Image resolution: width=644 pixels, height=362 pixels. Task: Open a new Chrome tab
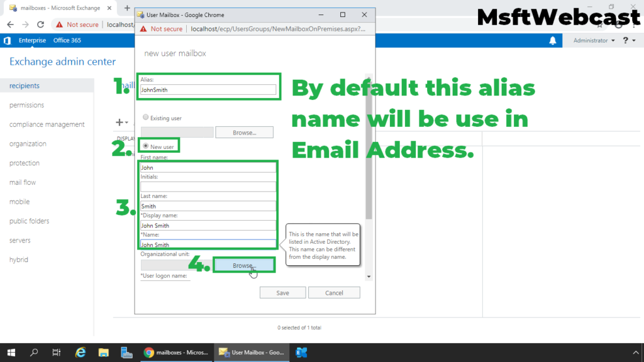click(x=127, y=8)
